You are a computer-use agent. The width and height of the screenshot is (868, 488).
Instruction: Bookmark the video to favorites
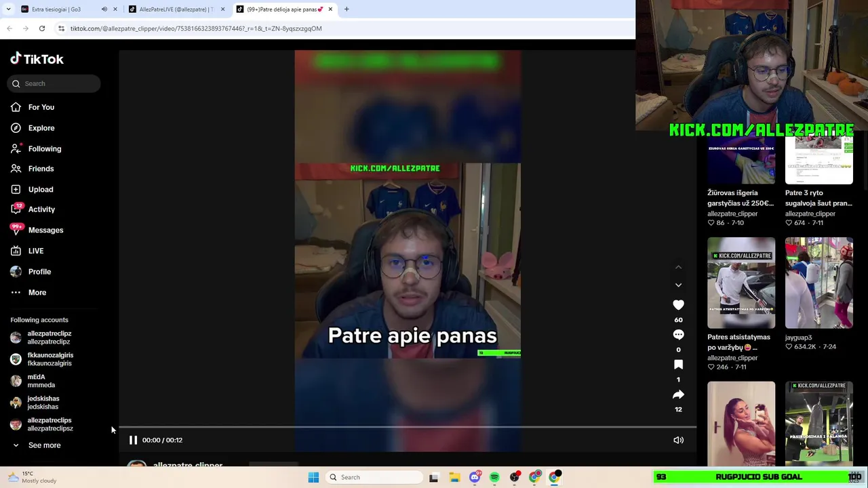[678, 365]
